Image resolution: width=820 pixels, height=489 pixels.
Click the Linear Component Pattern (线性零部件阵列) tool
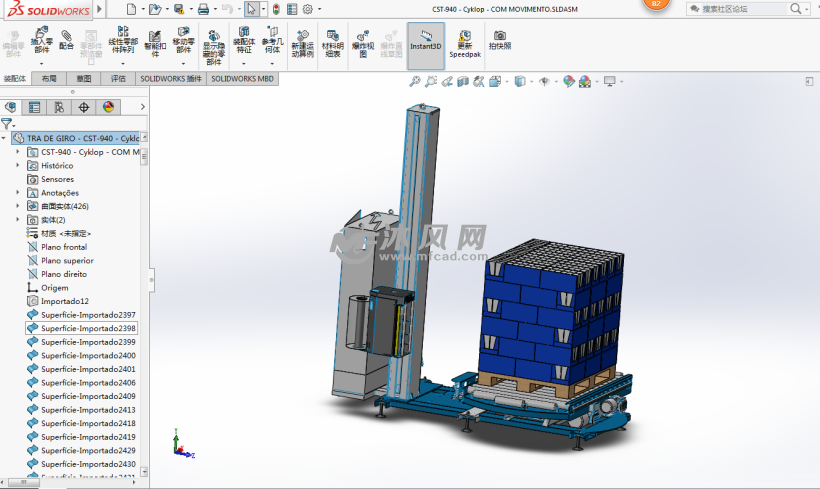pyautogui.click(x=123, y=40)
